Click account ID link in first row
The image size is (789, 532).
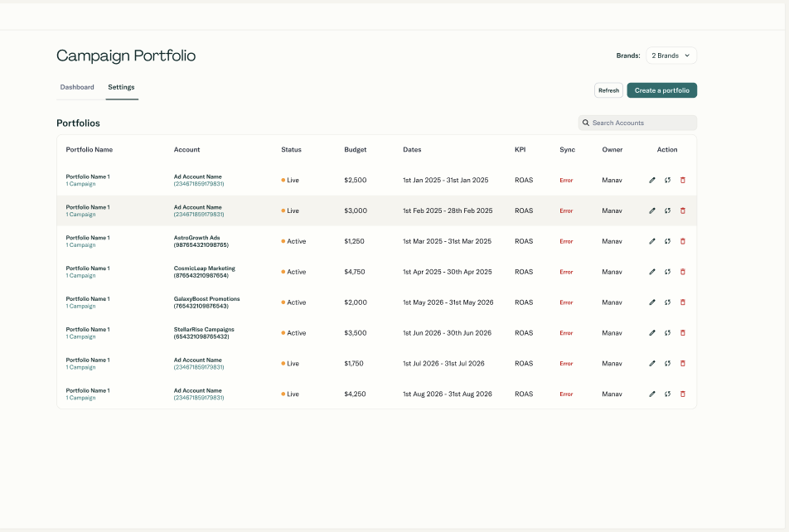pos(199,184)
